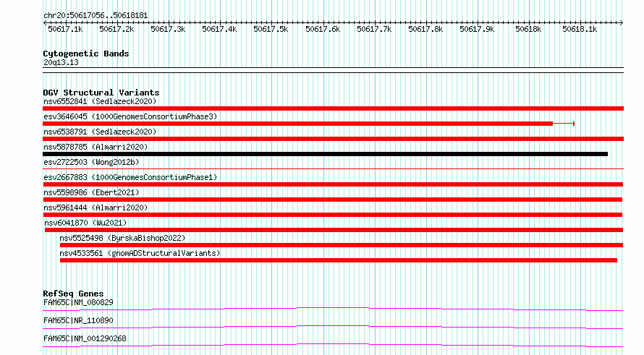Select the RefSeq Genes track title
Image resolution: width=644 pixels, height=355 pixels.
(74, 294)
